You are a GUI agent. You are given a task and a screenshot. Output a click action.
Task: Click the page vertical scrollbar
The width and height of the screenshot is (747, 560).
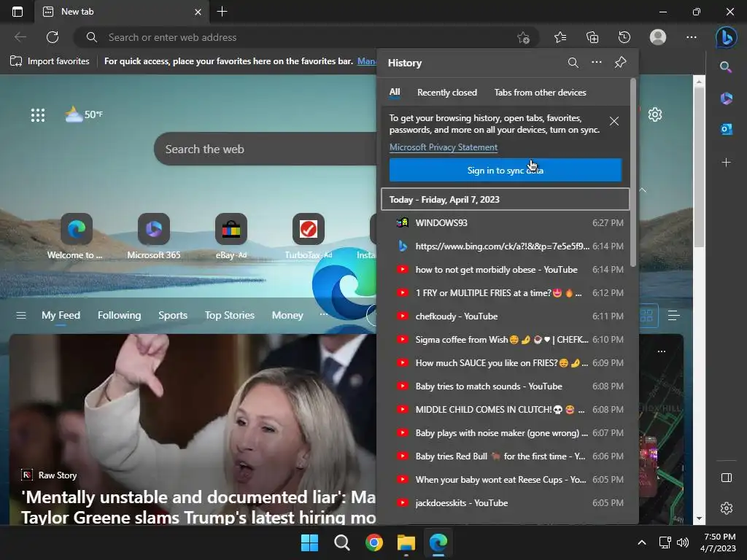point(698,167)
